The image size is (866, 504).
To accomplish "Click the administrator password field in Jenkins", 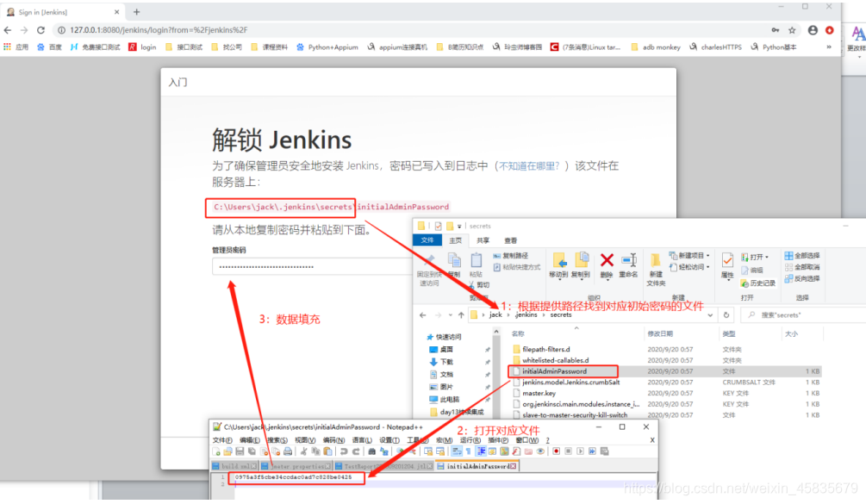I will click(312, 266).
